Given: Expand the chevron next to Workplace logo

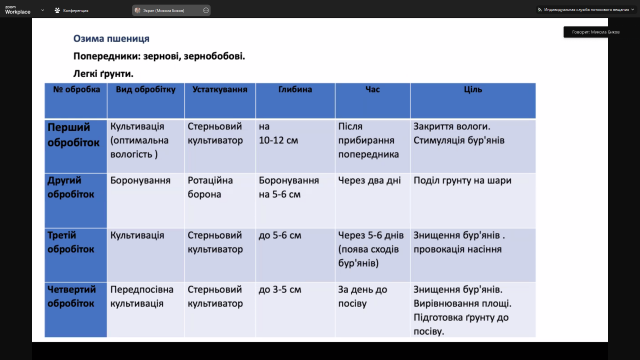Looking at the screenshot, I should pos(42,10).
